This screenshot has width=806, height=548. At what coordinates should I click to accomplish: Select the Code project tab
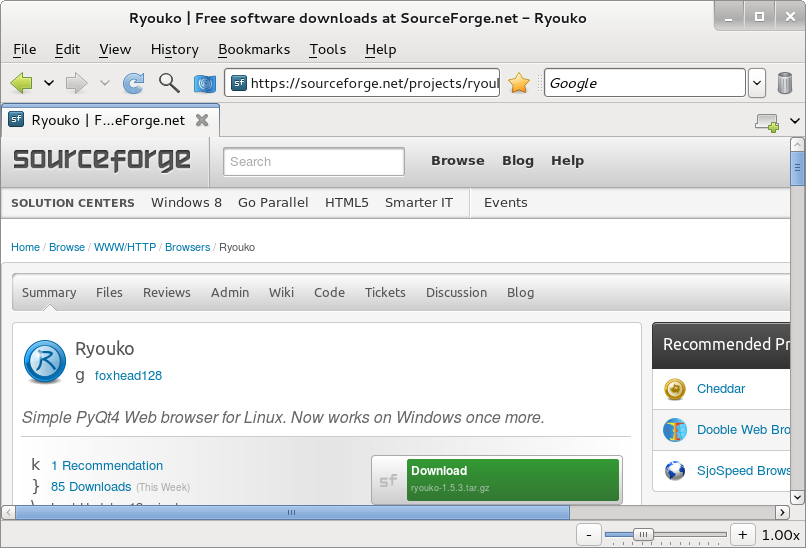(x=329, y=293)
